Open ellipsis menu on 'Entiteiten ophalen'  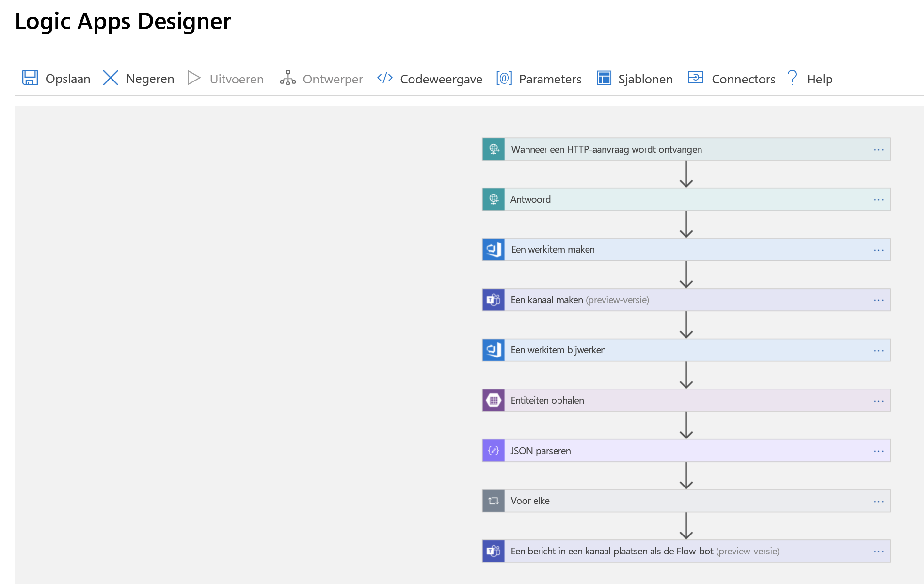click(x=878, y=401)
